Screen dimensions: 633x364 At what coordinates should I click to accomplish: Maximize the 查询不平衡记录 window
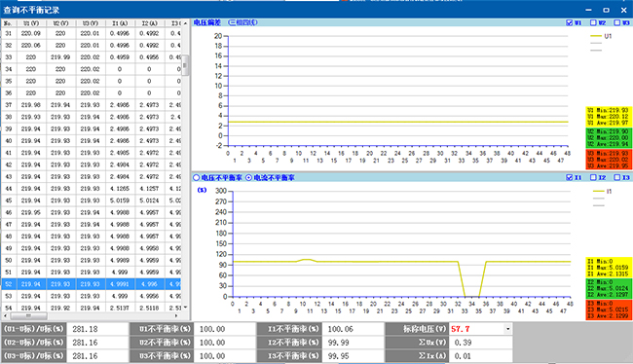(606, 10)
